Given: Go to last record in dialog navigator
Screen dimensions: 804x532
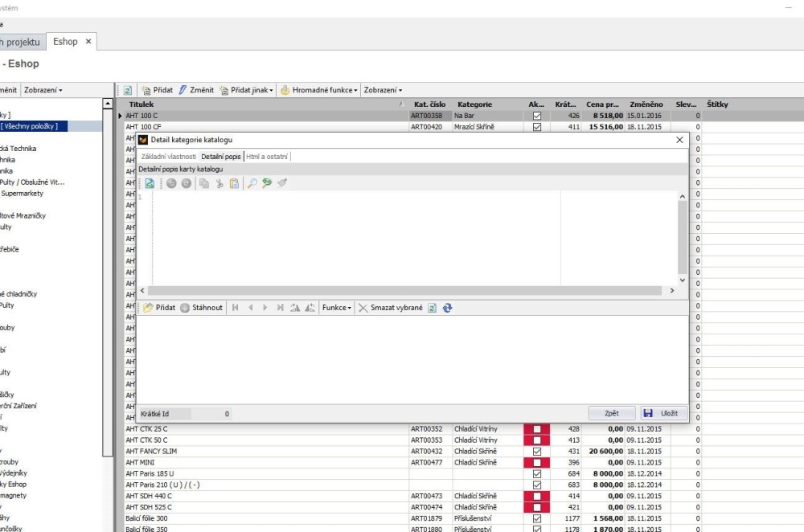Looking at the screenshot, I should (x=280, y=308).
